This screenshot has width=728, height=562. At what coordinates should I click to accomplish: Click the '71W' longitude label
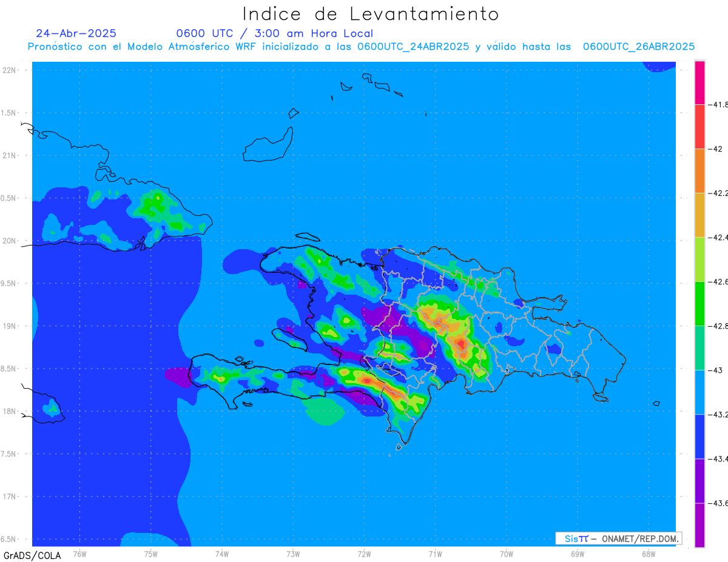[435, 553]
